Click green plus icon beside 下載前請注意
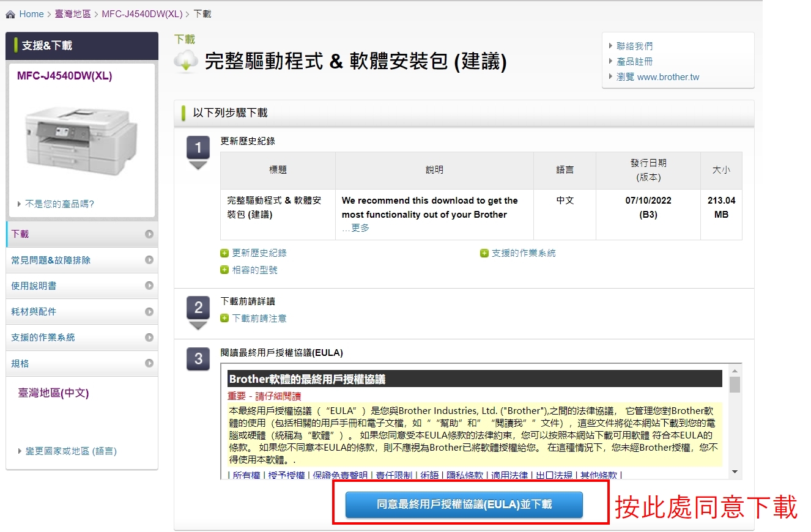The image size is (811, 532). (224, 318)
